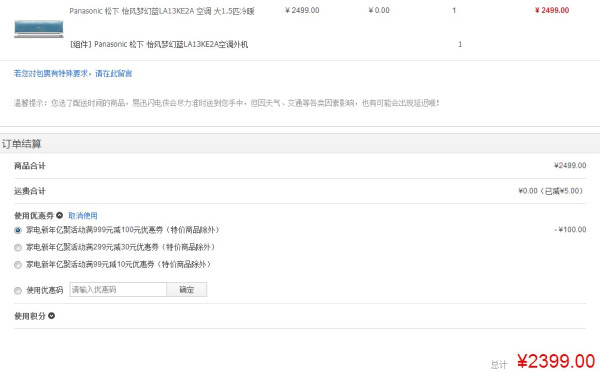Screen dimensions: 600x372
Task: Click the Panasonic air conditioner product thumbnail
Action: coord(39,29)
